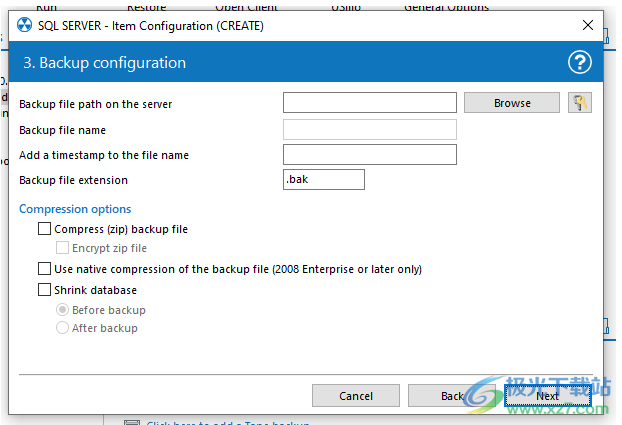Open the help question mark icon

point(580,62)
